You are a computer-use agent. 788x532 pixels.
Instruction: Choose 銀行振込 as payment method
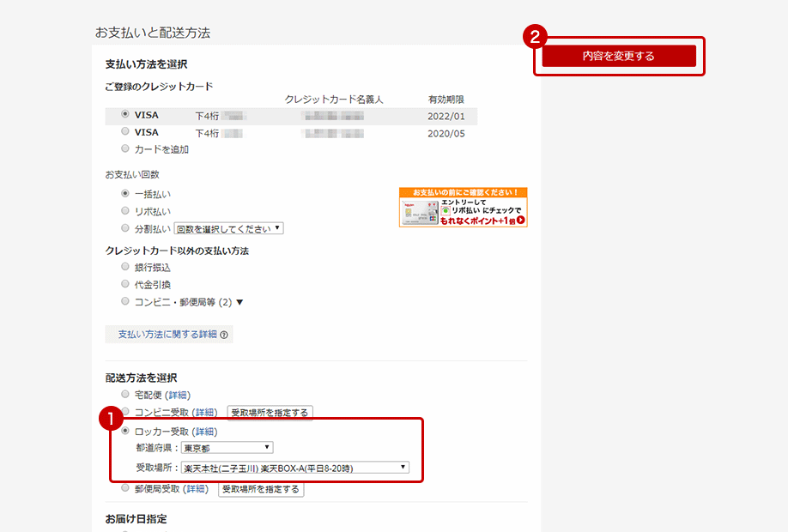[126, 268]
